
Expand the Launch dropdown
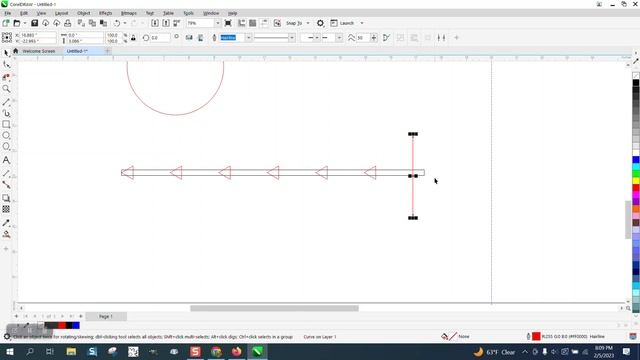[x=362, y=23]
